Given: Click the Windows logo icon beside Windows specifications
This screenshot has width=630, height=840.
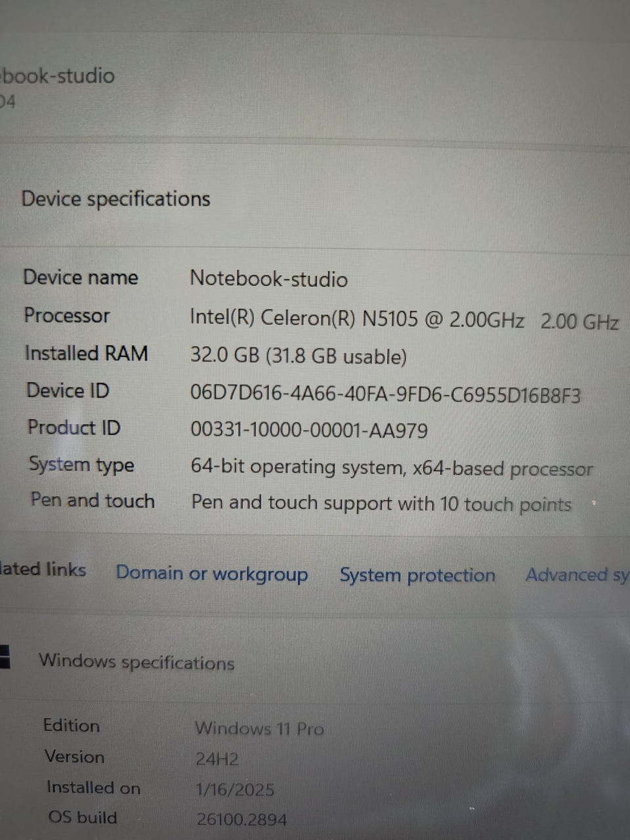Looking at the screenshot, I should click(x=5, y=656).
